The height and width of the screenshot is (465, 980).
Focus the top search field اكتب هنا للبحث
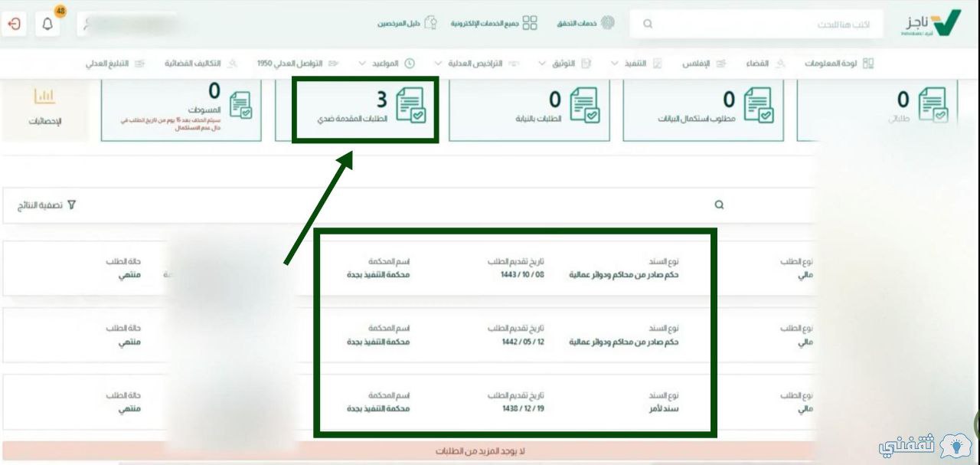[x=756, y=25]
